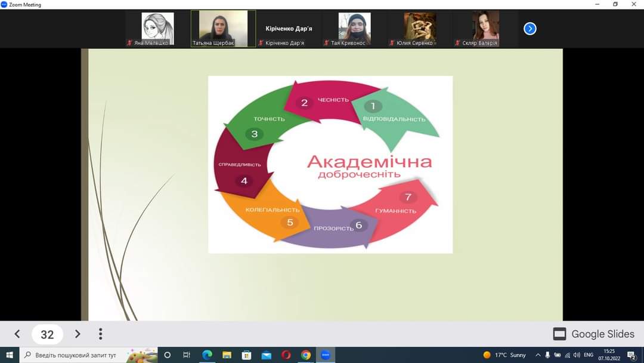This screenshot has height=363, width=644.
Task: Open Task View from the taskbar
Action: tap(187, 355)
